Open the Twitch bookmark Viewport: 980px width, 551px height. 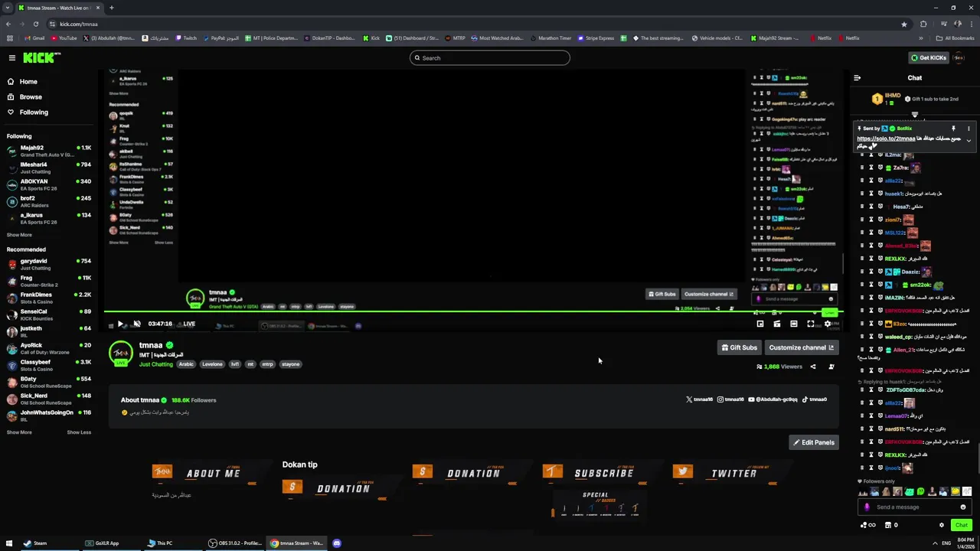click(x=186, y=38)
